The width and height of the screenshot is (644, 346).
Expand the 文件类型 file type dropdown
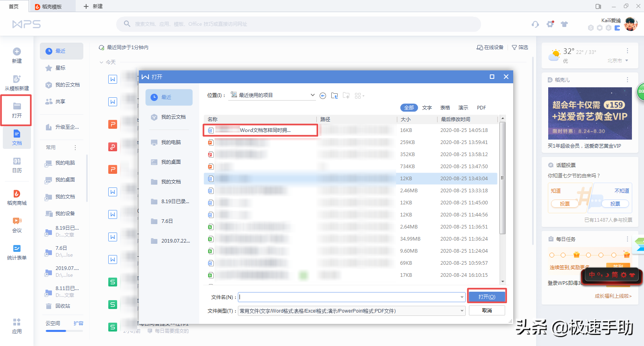[462, 311]
